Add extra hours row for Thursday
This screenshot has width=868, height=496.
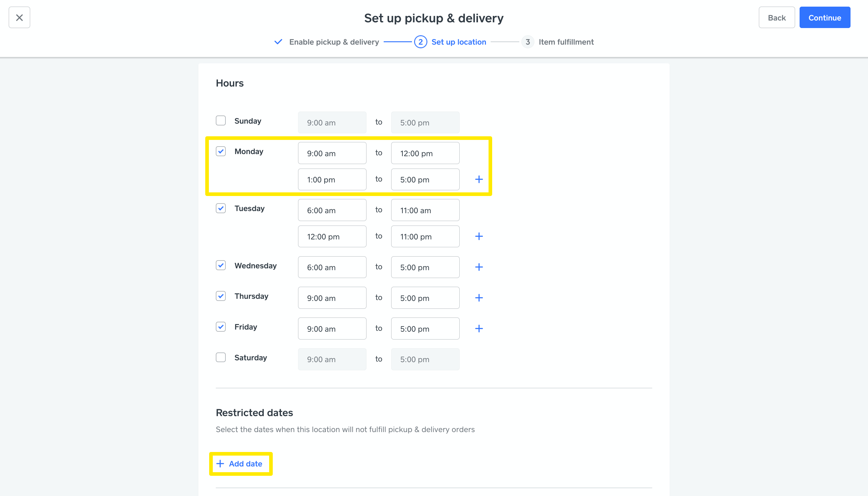(x=479, y=298)
